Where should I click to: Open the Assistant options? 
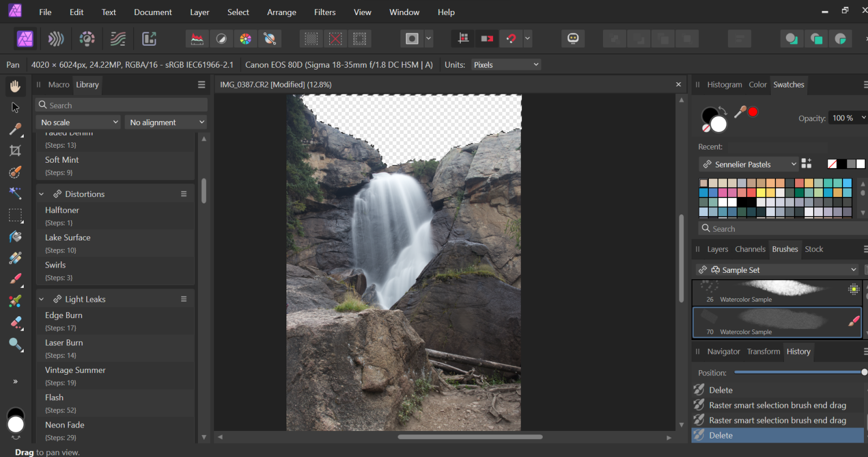point(573,38)
